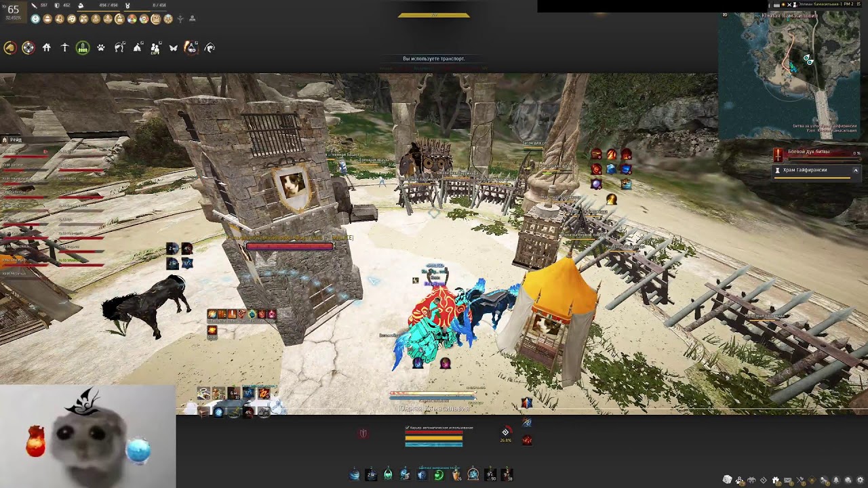Open the gift box icon
868x488 pixels.
pos(776,480)
